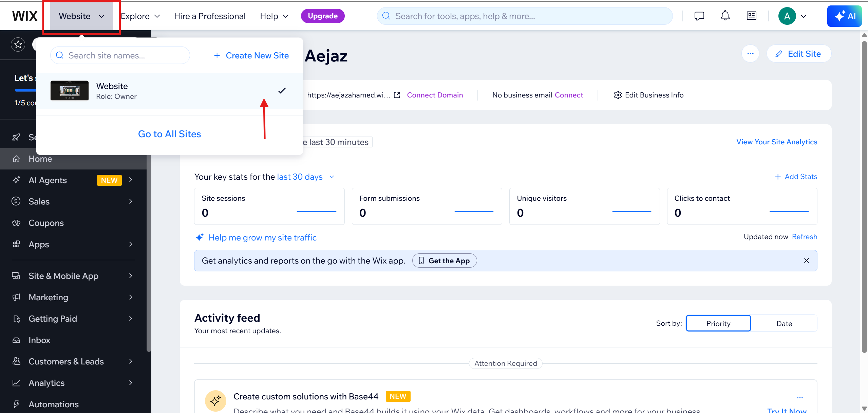Click the Home icon in sidebar
Screen dimensions: 868x413
coord(16,159)
